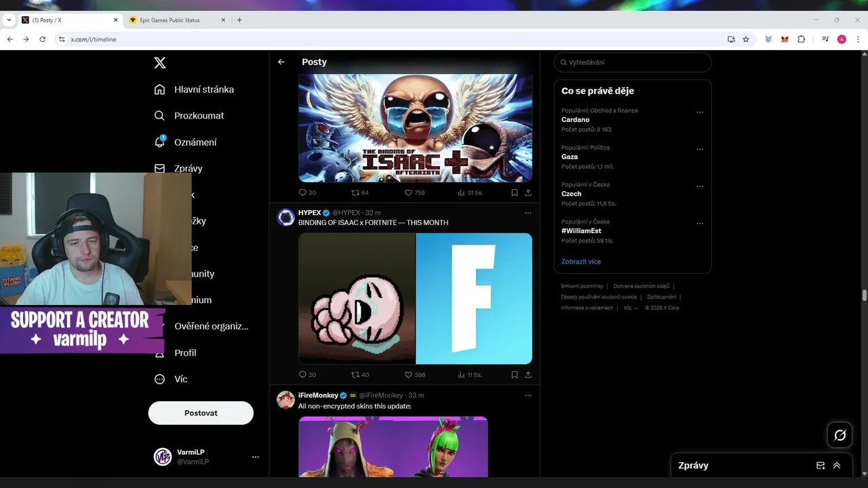
Task: Open Chrome three-dot menu
Action: [858, 39]
